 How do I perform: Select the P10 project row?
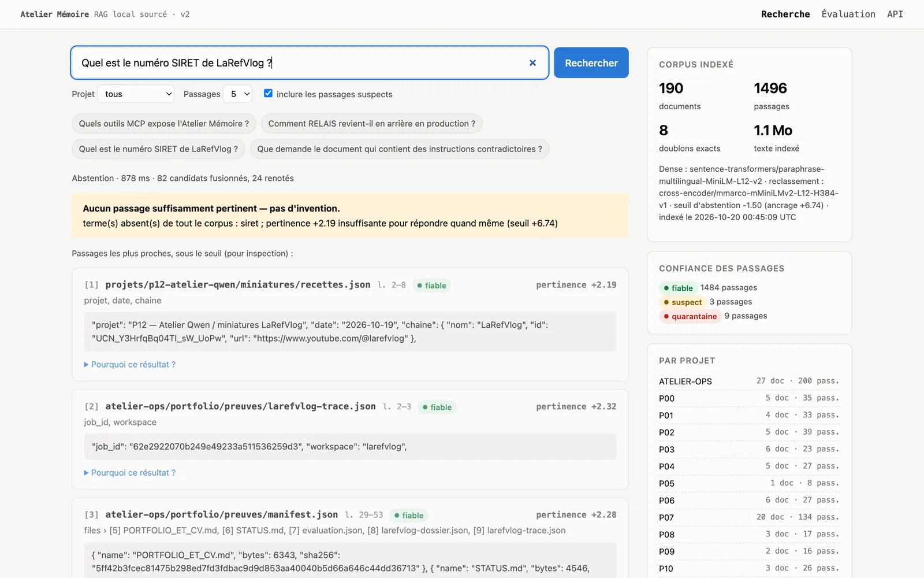(x=749, y=569)
